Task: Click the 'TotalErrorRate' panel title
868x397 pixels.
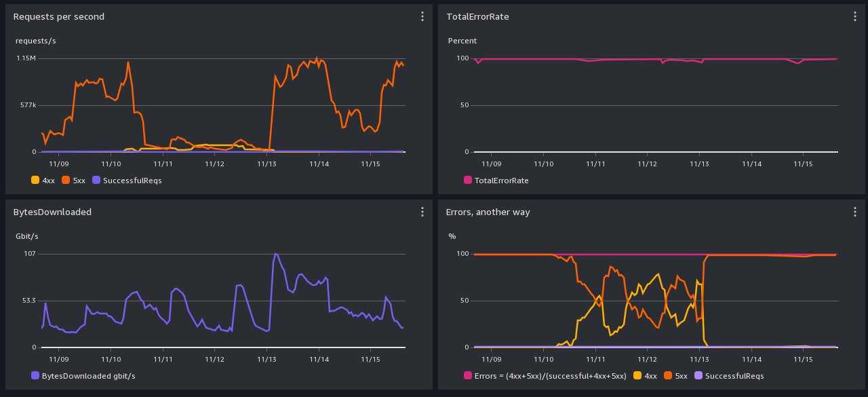Action: click(477, 16)
